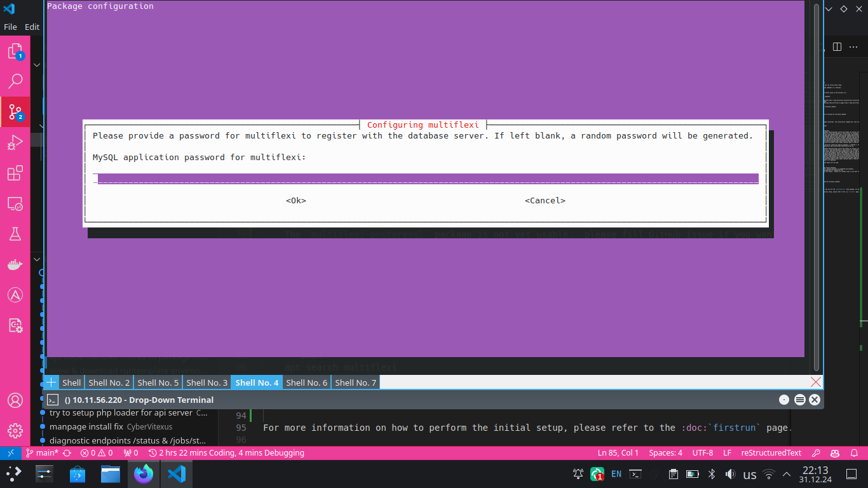Open the File menu in VS Code
The height and width of the screenshot is (488, 868).
tap(10, 27)
